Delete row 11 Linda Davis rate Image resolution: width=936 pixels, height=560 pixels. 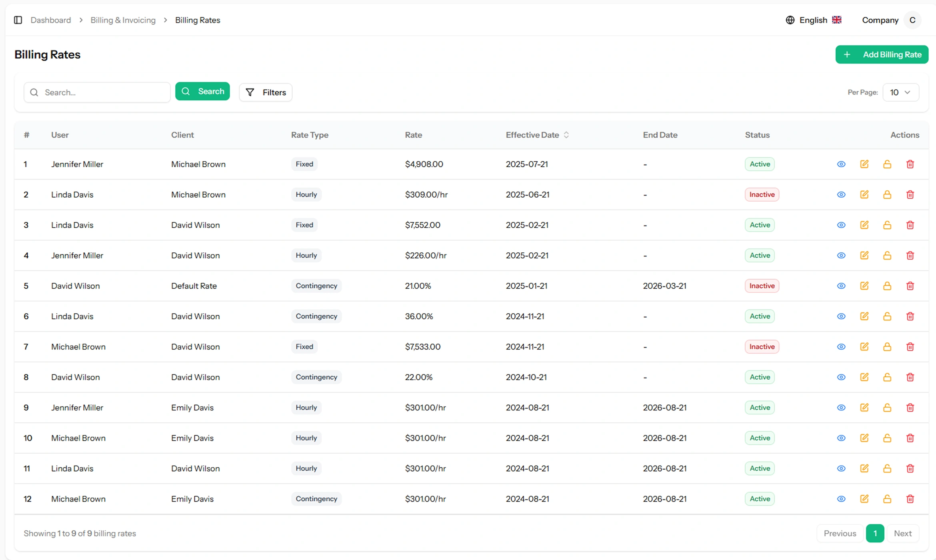tap(910, 468)
